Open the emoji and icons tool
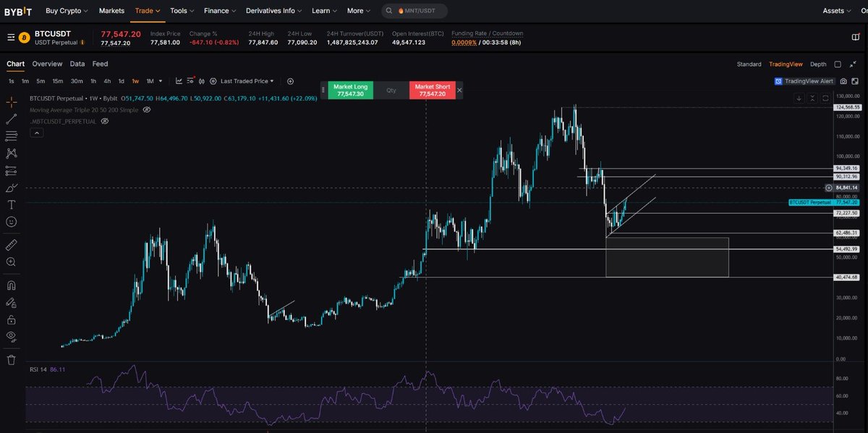 pyautogui.click(x=12, y=221)
